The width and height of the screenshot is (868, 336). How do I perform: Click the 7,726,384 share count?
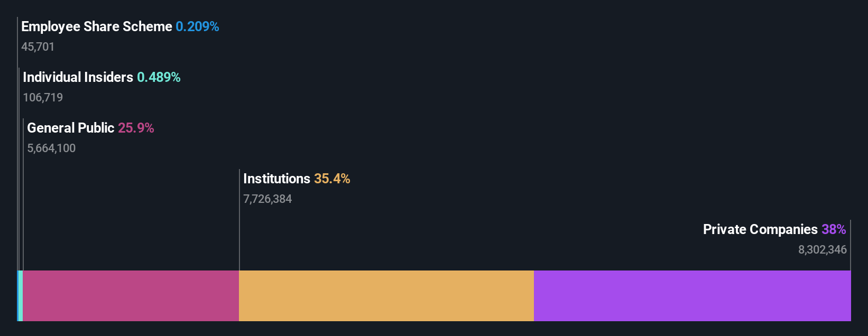click(x=267, y=199)
